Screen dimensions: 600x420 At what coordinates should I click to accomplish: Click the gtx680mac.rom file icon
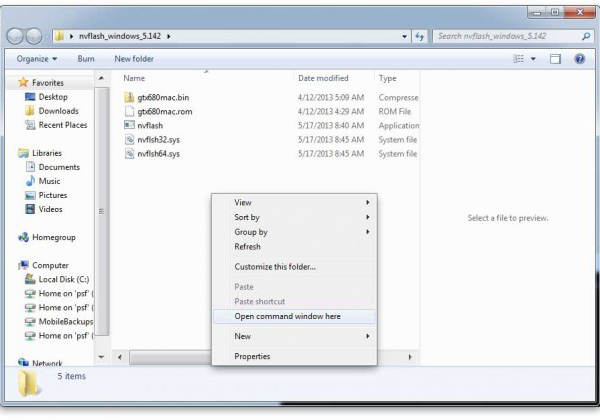(129, 111)
